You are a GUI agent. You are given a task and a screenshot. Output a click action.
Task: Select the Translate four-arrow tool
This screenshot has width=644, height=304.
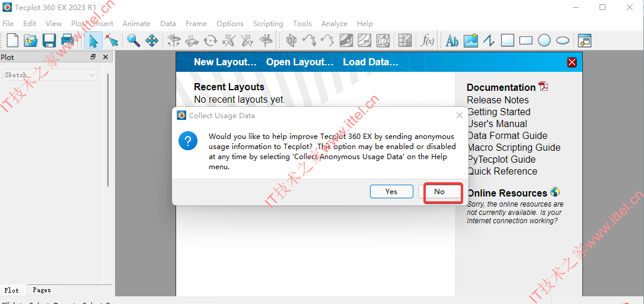(x=152, y=40)
